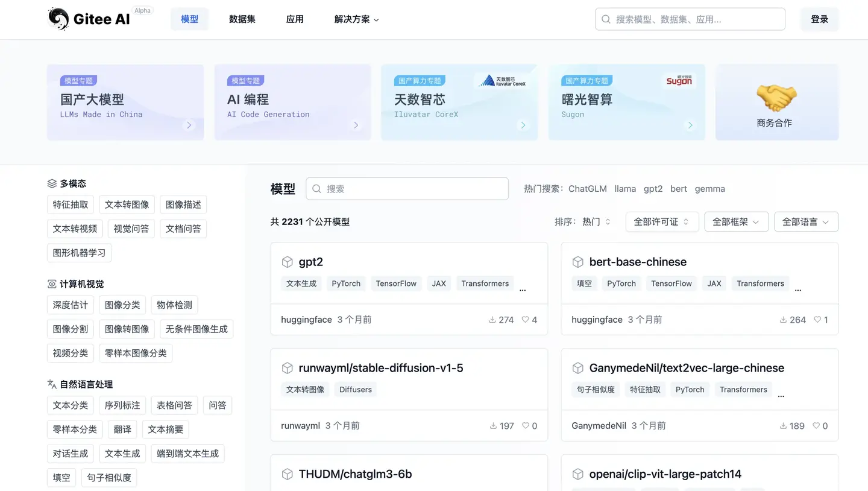Select the 物体检测 filter tag
This screenshot has height=491, width=868.
174,305
